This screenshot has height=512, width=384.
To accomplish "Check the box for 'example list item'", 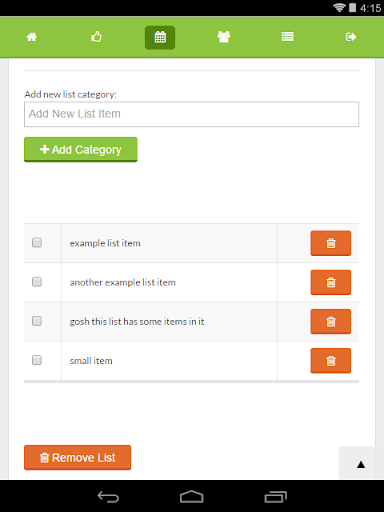I will point(37,242).
